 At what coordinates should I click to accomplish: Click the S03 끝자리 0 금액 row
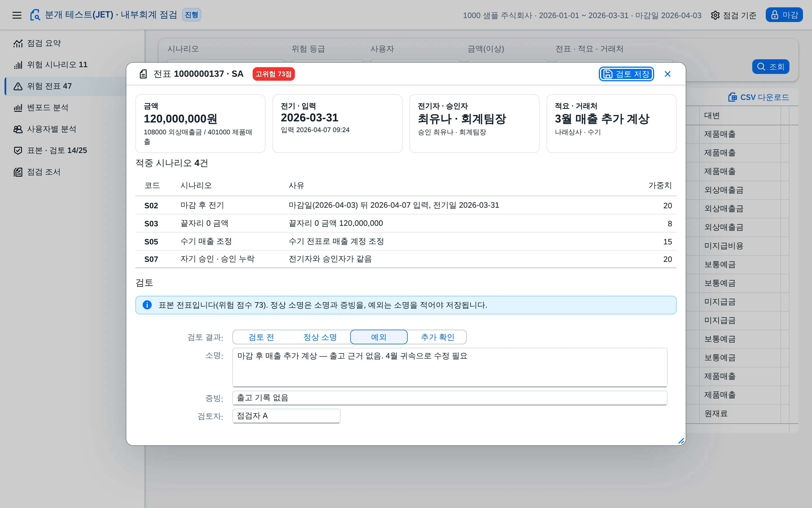(x=406, y=224)
